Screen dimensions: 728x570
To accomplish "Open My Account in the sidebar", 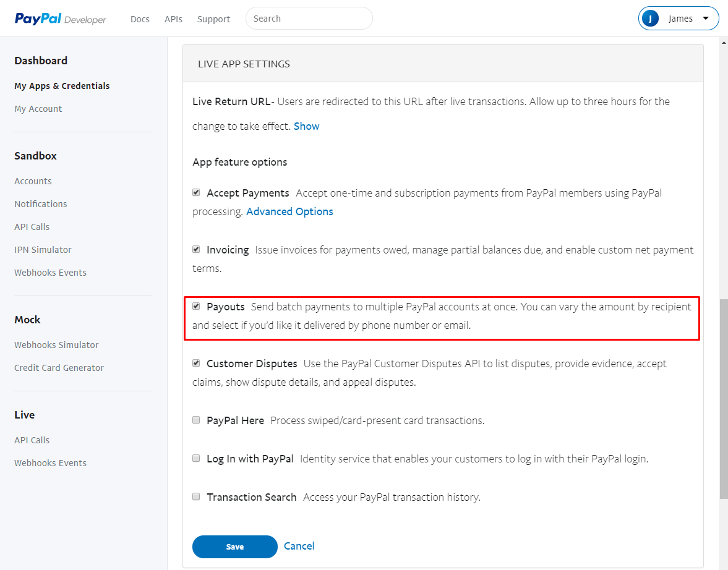I will [x=38, y=109].
